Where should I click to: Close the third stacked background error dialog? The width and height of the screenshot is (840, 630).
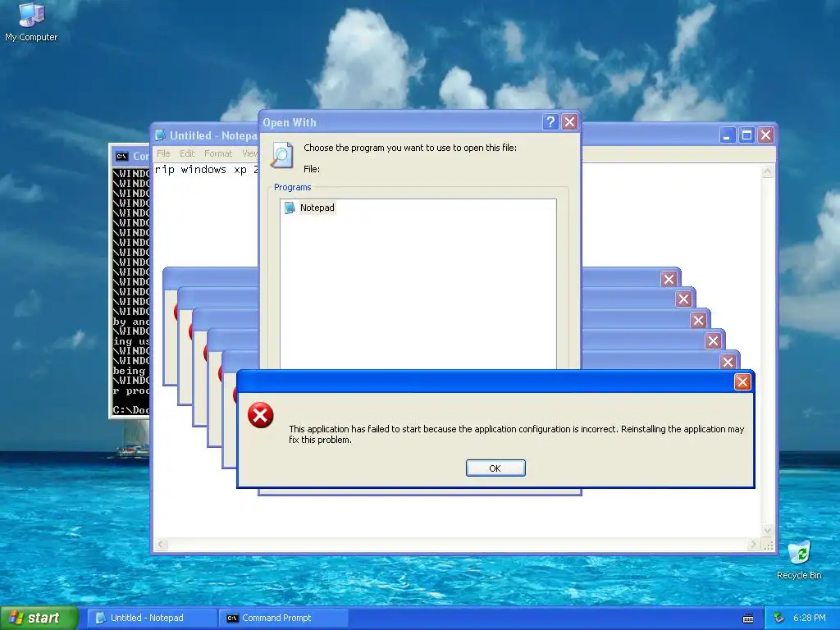pos(698,321)
